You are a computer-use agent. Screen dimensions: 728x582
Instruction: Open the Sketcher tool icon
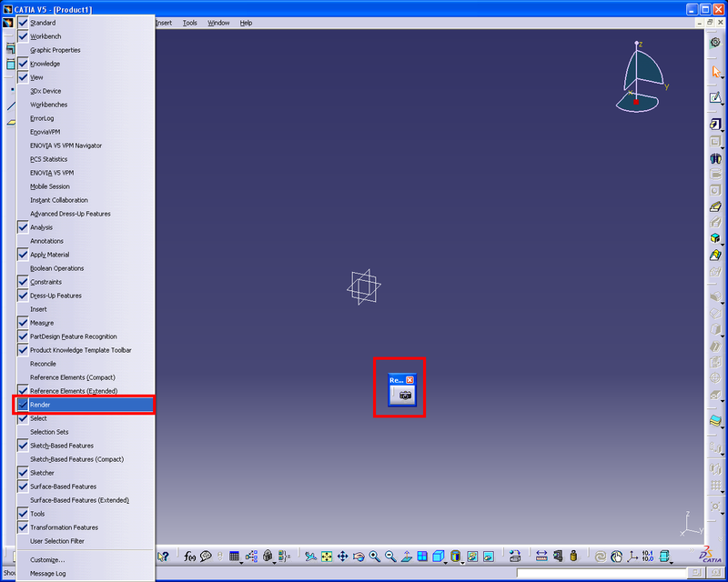[x=715, y=97]
